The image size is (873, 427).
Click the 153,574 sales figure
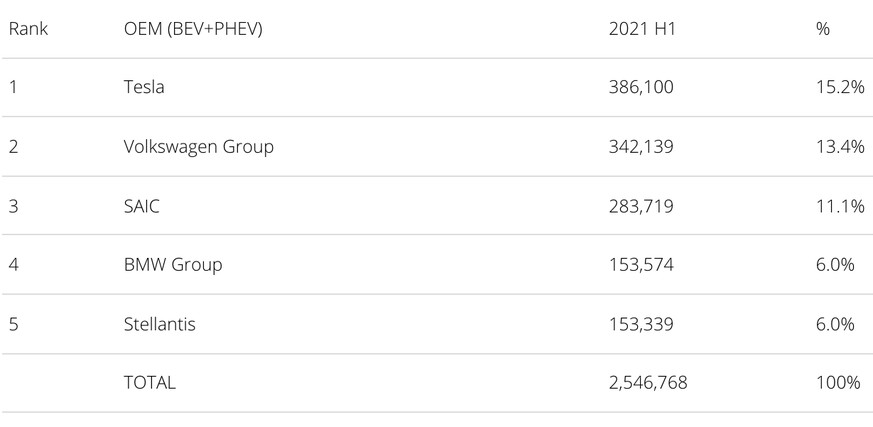[641, 265]
